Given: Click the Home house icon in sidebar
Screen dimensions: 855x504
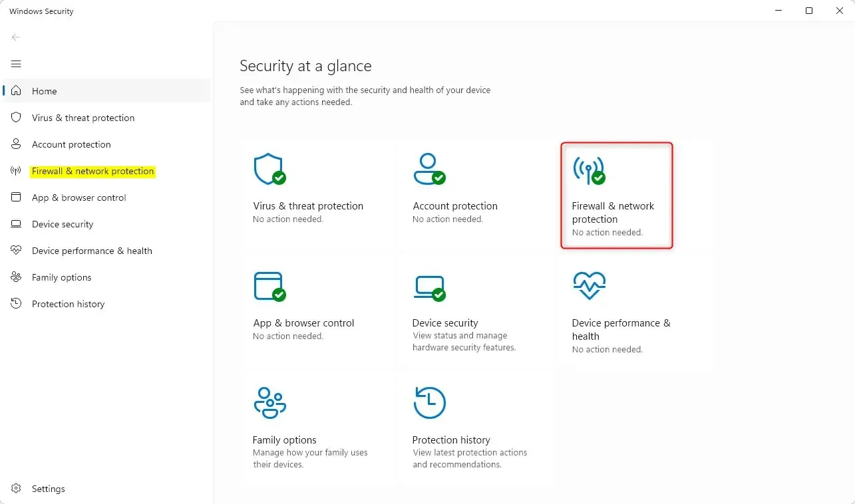Looking at the screenshot, I should 16,91.
